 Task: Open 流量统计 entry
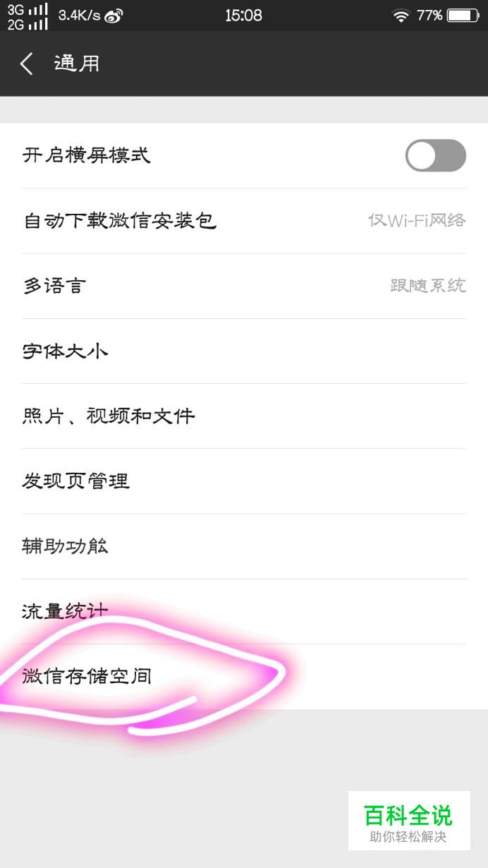pyautogui.click(x=244, y=611)
